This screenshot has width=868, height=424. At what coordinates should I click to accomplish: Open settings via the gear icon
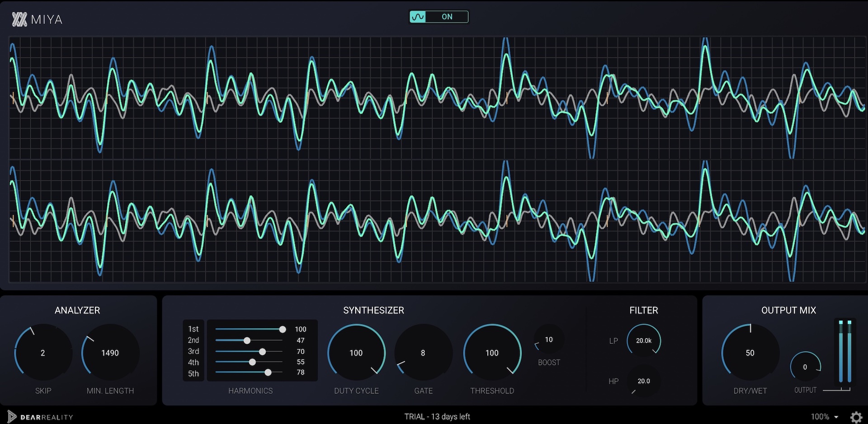(x=856, y=417)
